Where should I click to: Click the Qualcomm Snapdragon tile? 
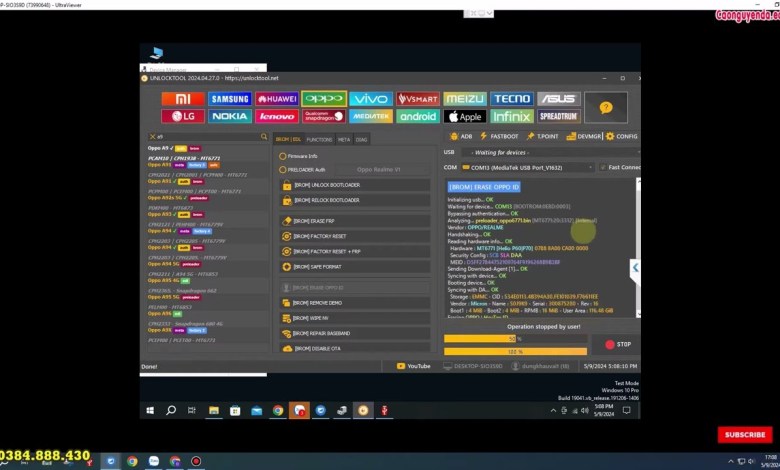[x=324, y=116]
